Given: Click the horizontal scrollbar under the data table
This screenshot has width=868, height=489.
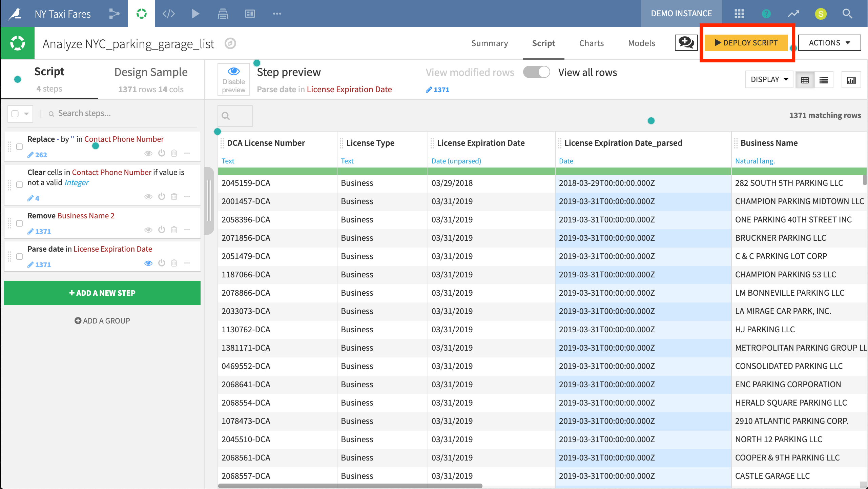Looking at the screenshot, I should (350, 486).
